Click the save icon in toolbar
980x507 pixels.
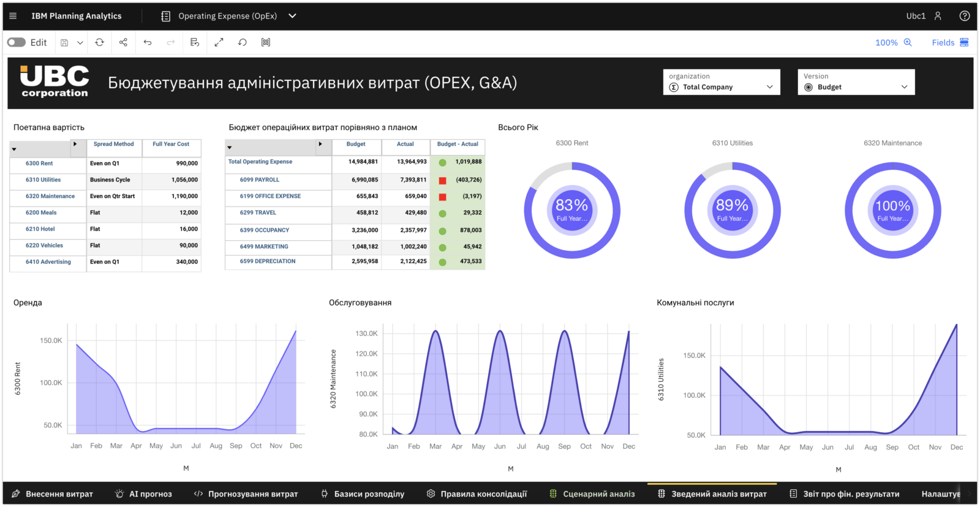tap(64, 42)
